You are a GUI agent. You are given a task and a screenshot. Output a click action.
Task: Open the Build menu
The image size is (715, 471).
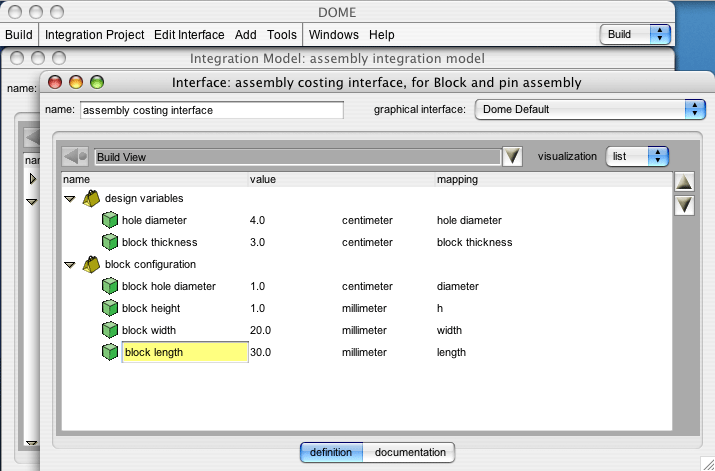tap(19, 35)
